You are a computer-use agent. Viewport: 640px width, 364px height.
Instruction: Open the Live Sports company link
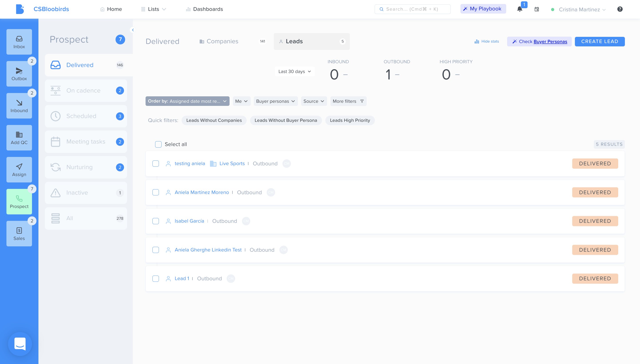tap(232, 164)
